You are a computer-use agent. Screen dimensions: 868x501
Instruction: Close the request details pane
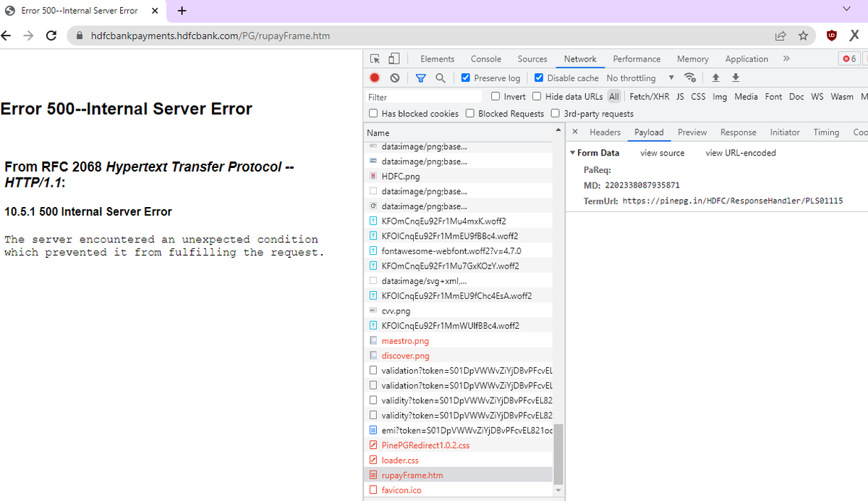point(575,132)
